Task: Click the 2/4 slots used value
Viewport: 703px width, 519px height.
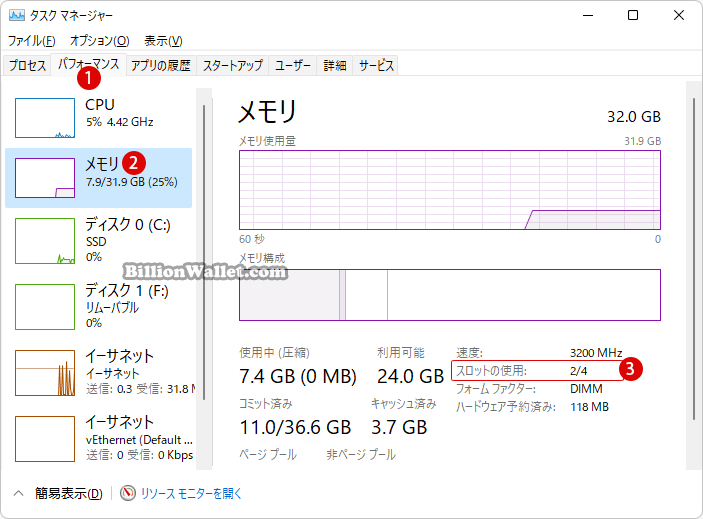Action: point(578,371)
